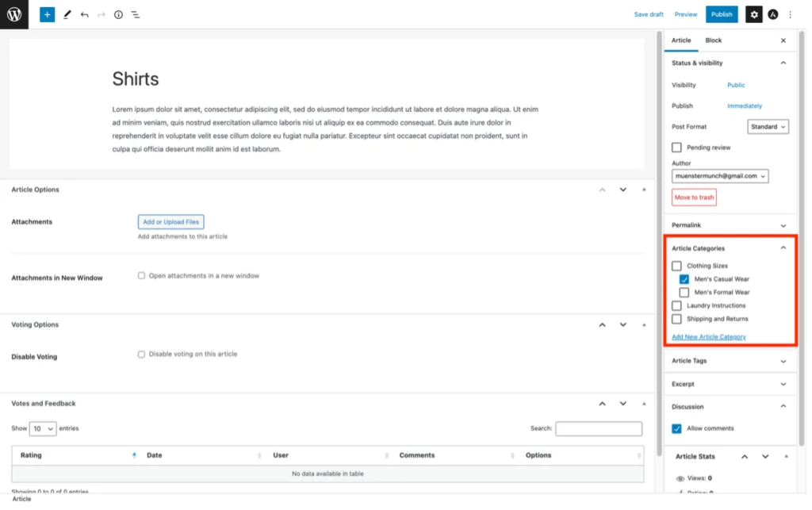Collapse the Article Categories section

[x=783, y=248]
